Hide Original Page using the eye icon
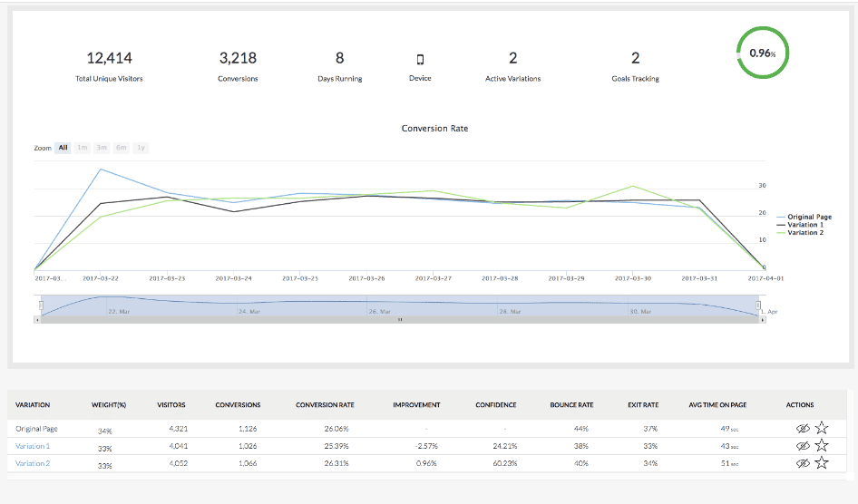This screenshot has height=504, width=858. [x=803, y=428]
